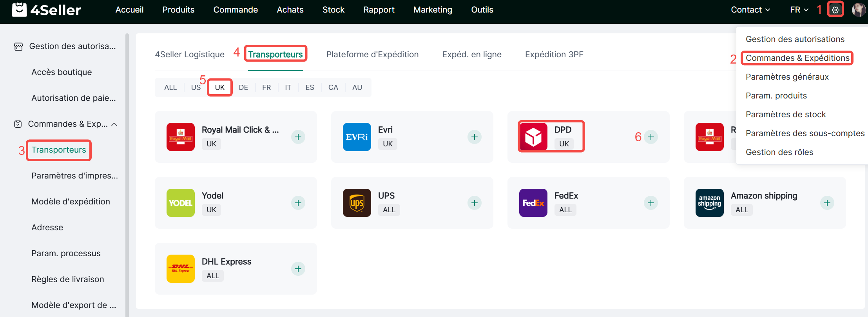Expand the Contact dropdown
The image size is (868, 317).
[x=750, y=10]
